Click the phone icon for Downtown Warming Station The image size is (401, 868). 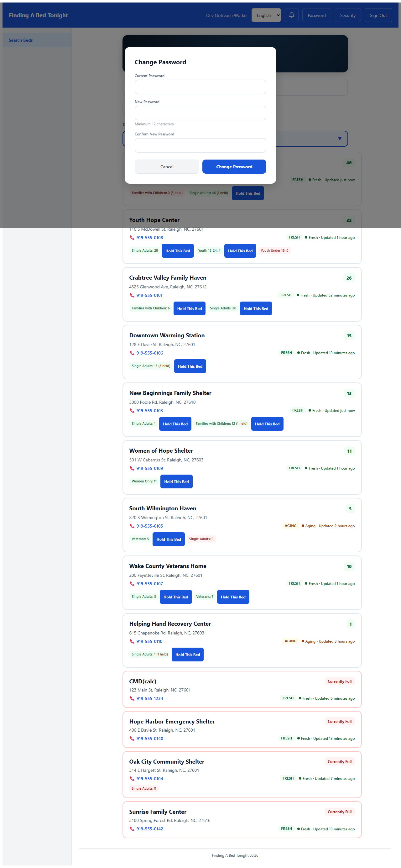(132, 353)
